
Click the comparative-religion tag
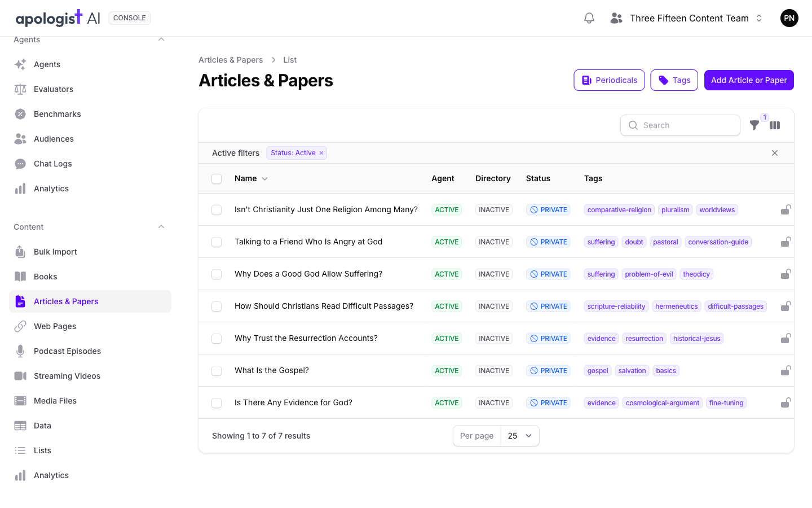tap(619, 210)
